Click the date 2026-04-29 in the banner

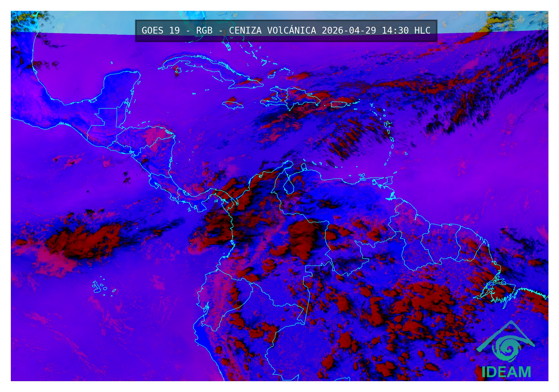pyautogui.click(x=349, y=31)
